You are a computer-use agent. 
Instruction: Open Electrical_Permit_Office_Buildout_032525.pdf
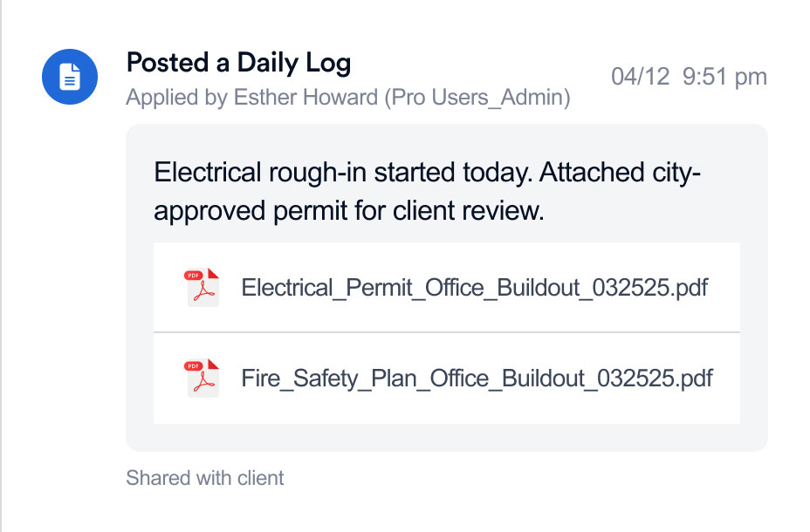[x=474, y=287]
